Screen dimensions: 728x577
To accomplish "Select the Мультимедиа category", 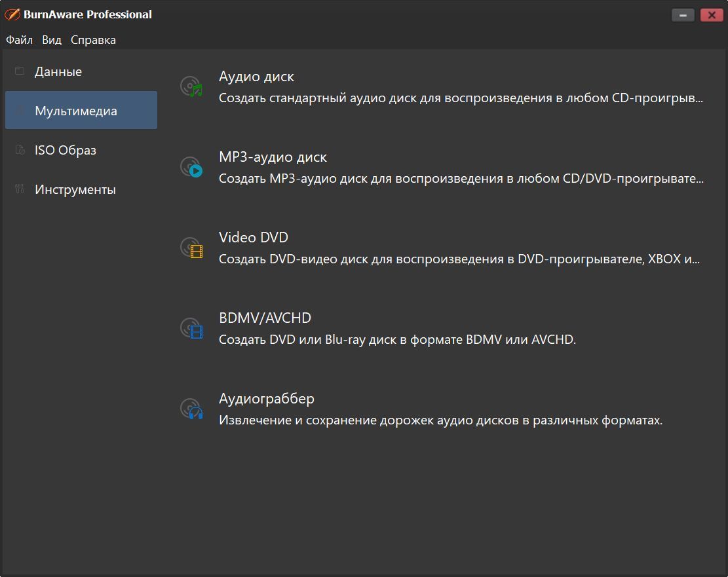I will click(x=81, y=110).
